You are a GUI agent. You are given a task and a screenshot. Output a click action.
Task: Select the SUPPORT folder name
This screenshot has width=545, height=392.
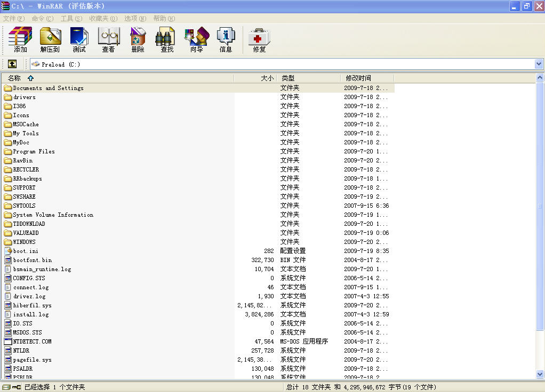point(25,187)
